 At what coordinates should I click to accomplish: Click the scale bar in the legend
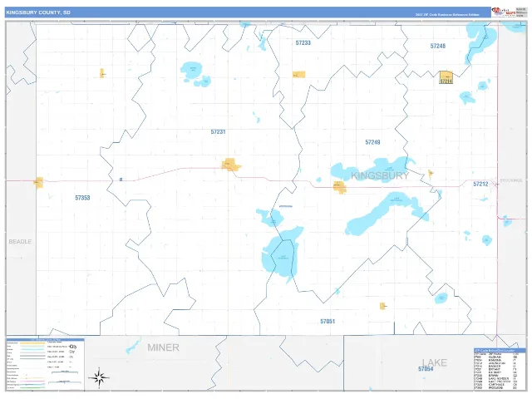[65, 372]
